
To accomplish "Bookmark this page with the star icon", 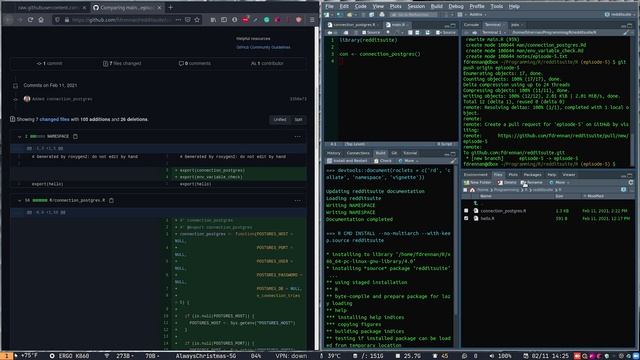I will (197, 20).
